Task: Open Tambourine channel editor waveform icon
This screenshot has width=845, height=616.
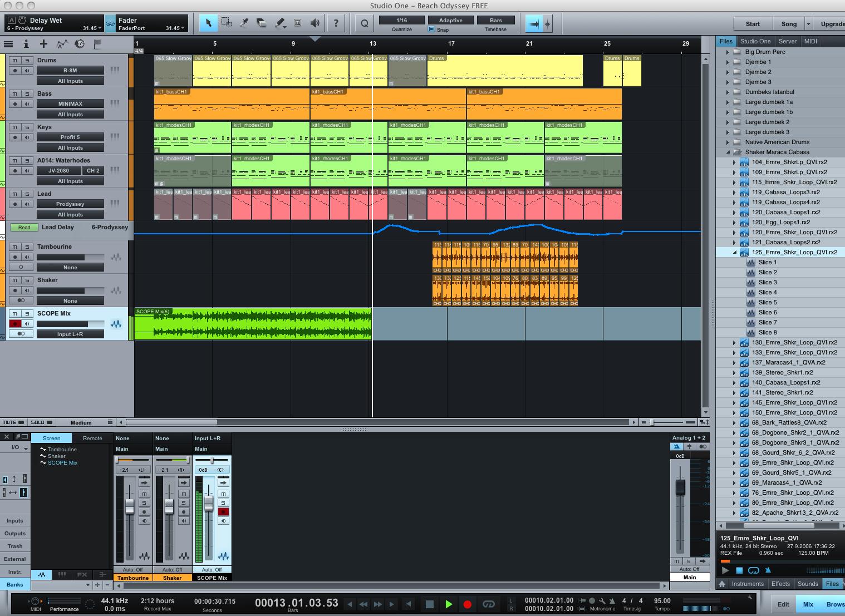Action: click(x=144, y=556)
